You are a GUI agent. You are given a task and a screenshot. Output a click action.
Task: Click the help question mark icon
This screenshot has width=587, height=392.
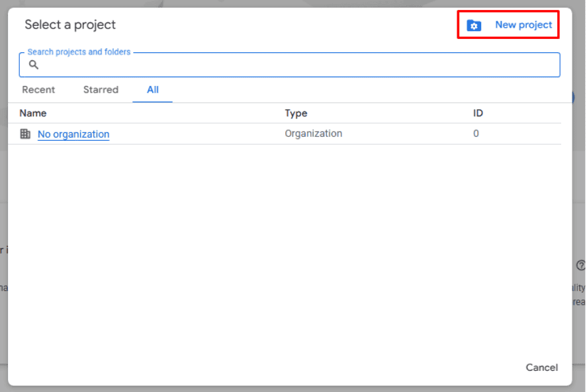click(580, 265)
